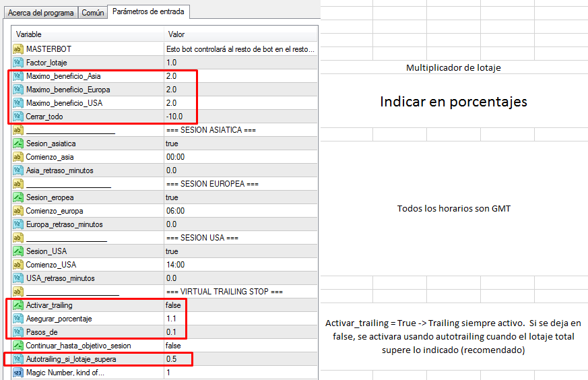
Task: Open Sesion_asiatica value dropdown
Action: pos(172,144)
